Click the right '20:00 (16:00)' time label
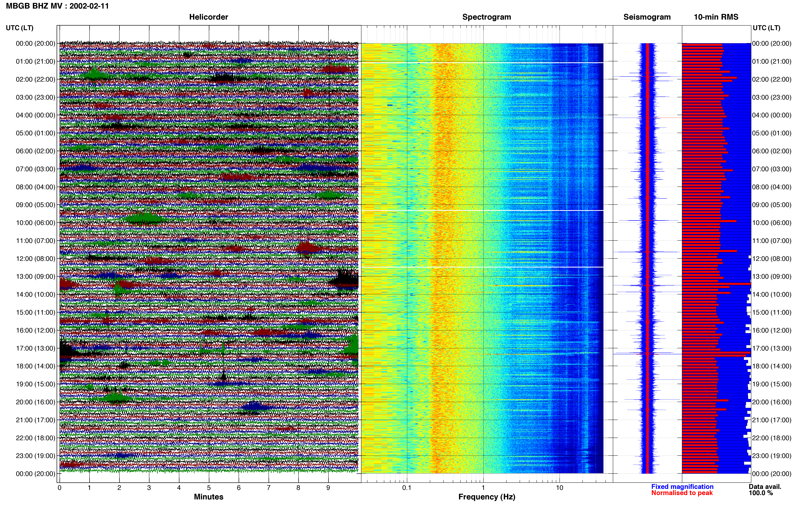The width and height of the screenshot is (812, 508). (x=772, y=402)
